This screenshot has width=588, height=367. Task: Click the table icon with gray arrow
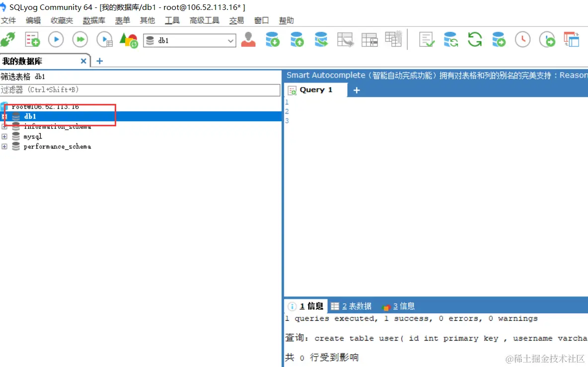[345, 39]
